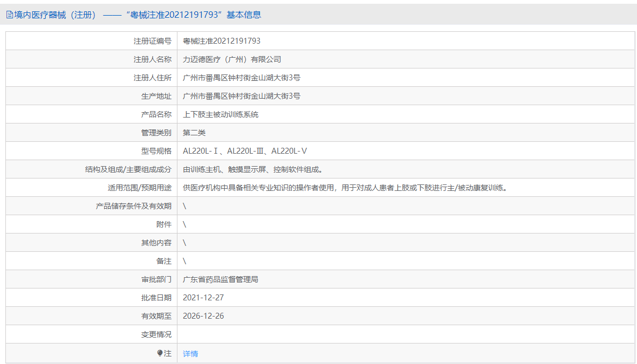The image size is (637, 364).
Task: Click the 变更情况 label
Action: click(156, 334)
